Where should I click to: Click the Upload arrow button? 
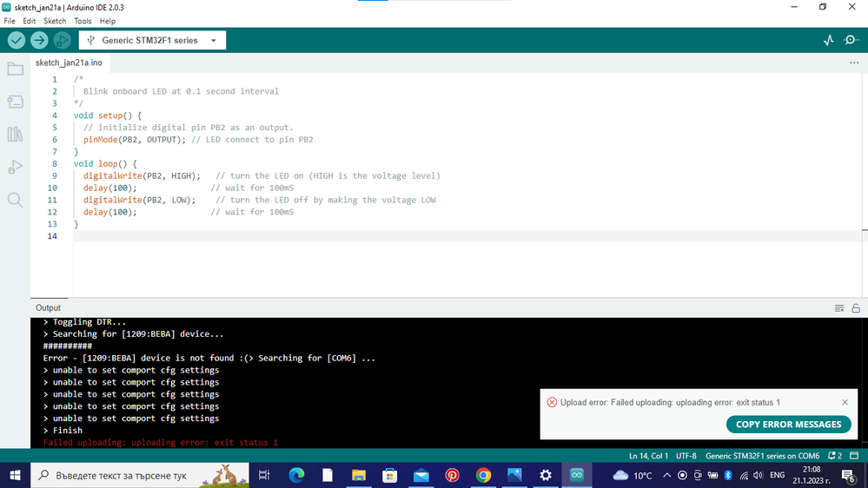point(39,41)
